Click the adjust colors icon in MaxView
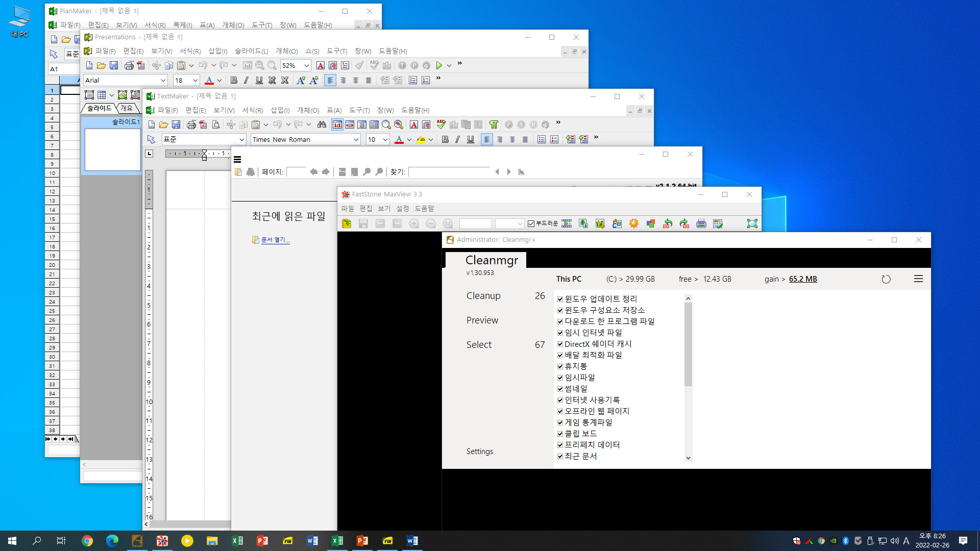The height and width of the screenshot is (551, 980). [x=650, y=223]
